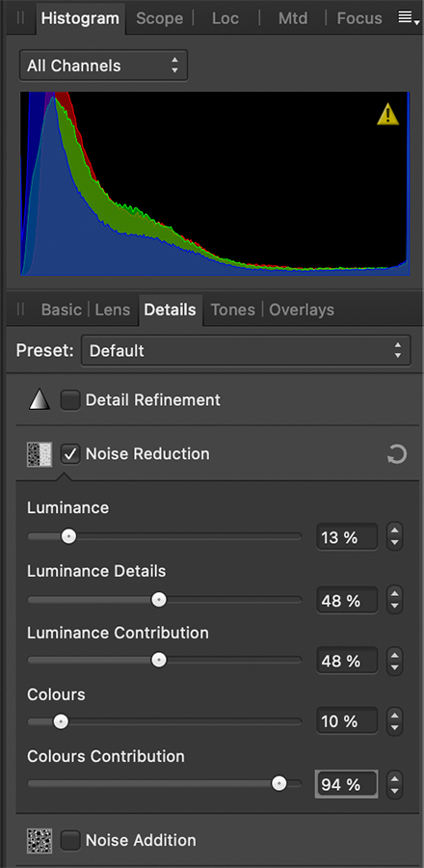424x868 pixels.
Task: Open the Lens tab
Action: pos(112,310)
